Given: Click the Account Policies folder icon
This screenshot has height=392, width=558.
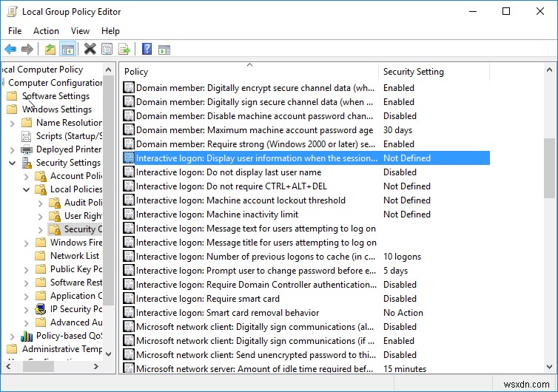Looking at the screenshot, I should [x=41, y=176].
